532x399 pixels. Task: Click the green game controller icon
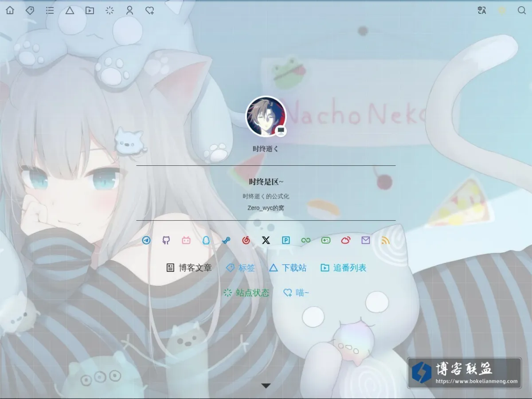coord(326,240)
